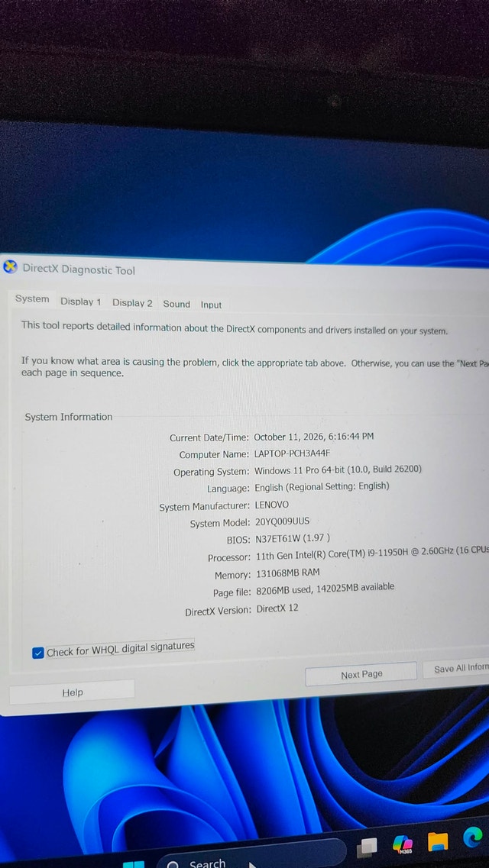This screenshot has width=489, height=868.
Task: Open the Task View taskbar icon
Action: coord(366,847)
